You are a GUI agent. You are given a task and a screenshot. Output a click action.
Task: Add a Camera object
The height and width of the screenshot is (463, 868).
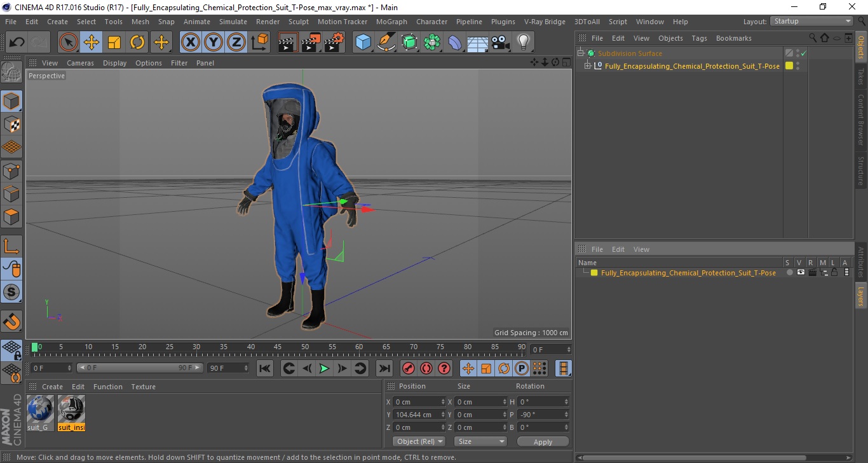click(x=500, y=43)
